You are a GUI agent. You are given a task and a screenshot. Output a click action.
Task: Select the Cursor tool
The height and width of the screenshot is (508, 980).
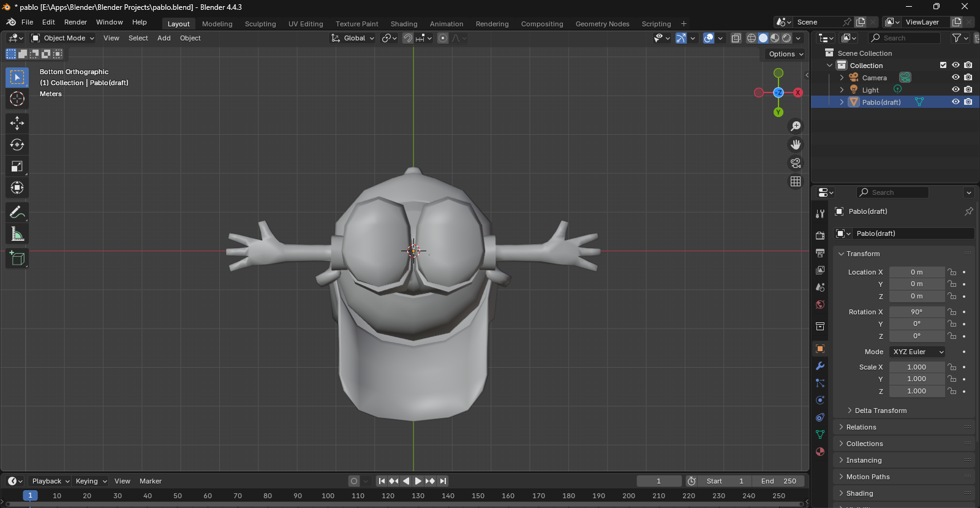coord(17,99)
